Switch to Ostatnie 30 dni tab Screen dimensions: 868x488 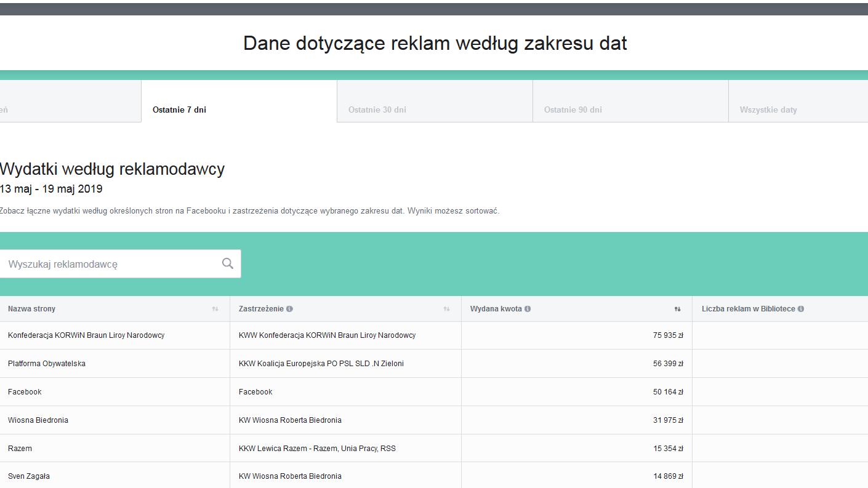pos(435,102)
